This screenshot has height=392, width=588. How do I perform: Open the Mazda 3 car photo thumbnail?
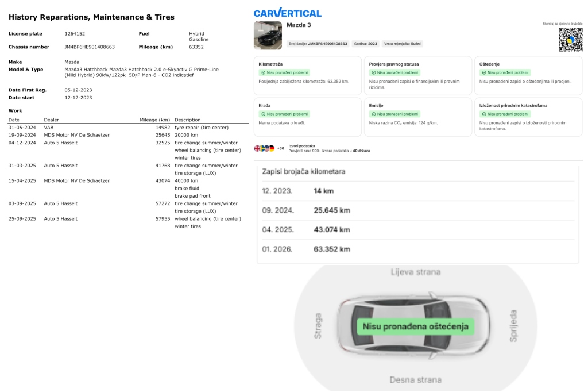tap(268, 36)
